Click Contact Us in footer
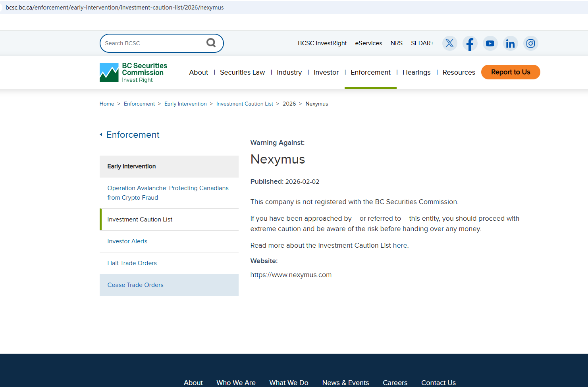Image resolution: width=588 pixels, height=387 pixels. (x=438, y=383)
